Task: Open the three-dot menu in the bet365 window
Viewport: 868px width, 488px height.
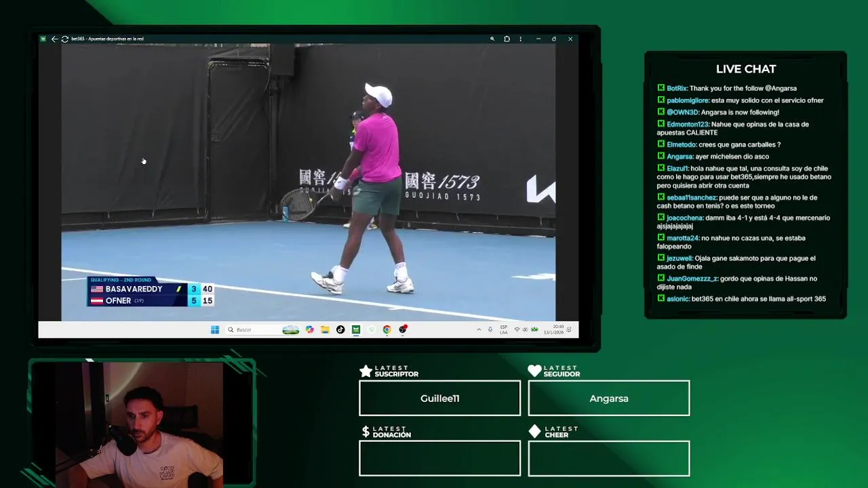Action: [x=521, y=39]
